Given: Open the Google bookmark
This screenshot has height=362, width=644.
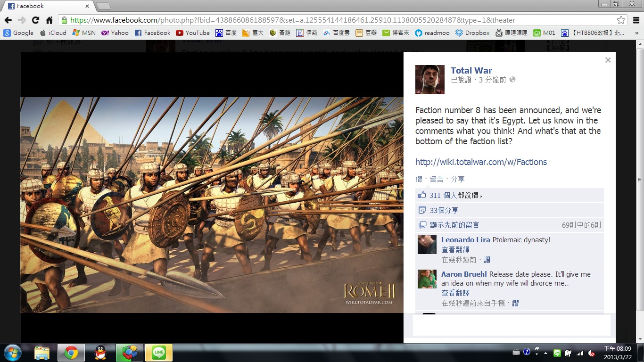Looking at the screenshot, I should (x=18, y=33).
